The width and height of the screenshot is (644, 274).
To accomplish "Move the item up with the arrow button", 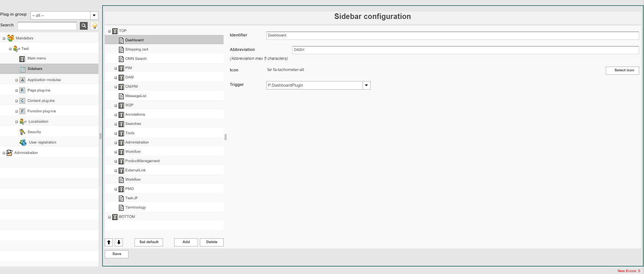I will tap(109, 242).
